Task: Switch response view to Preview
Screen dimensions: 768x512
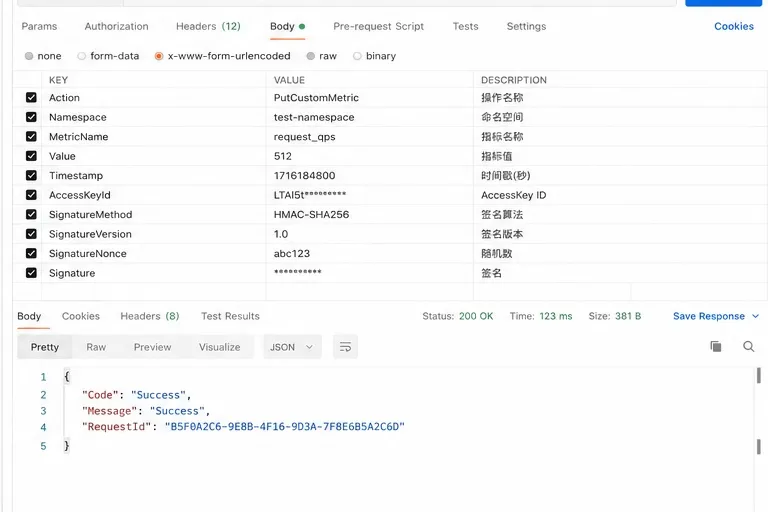Action: point(152,347)
